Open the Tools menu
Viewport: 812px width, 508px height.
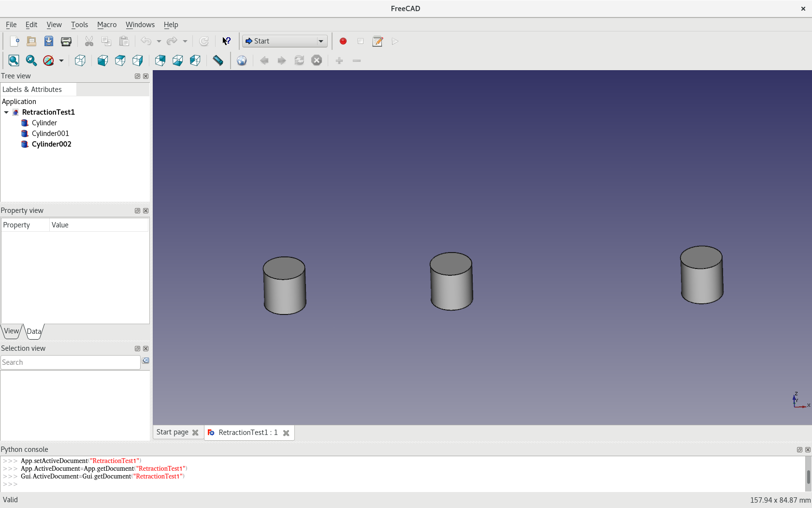[79, 25]
